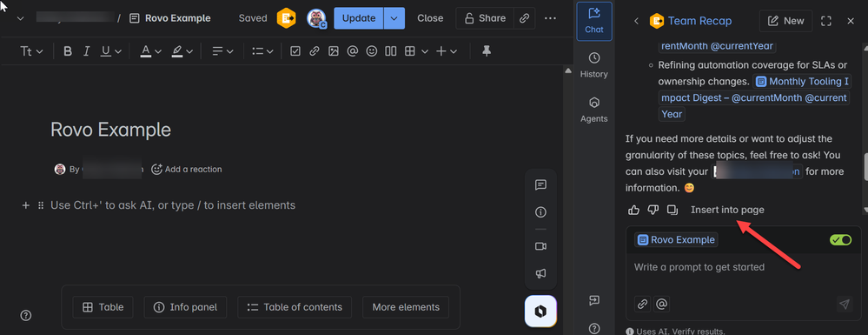Open the History tab
Screen dimensions: 868x335
point(594,65)
